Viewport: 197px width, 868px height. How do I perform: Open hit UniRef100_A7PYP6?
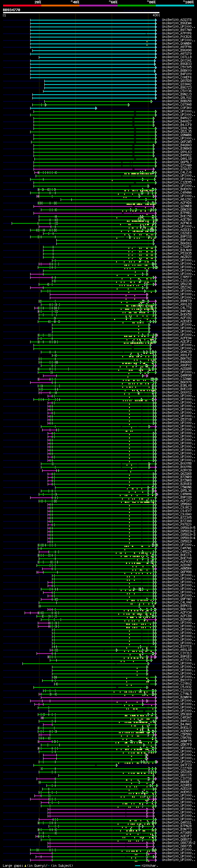(x=177, y=33)
